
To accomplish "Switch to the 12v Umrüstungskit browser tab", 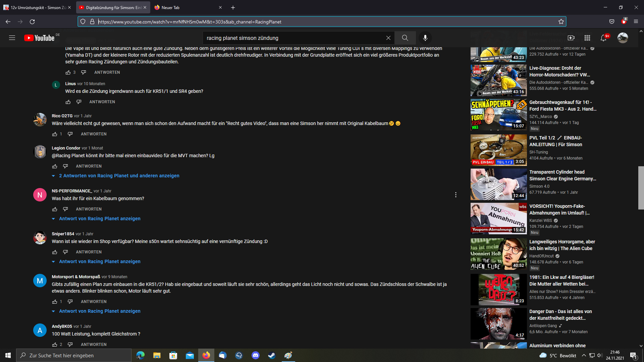I will 37,7.
